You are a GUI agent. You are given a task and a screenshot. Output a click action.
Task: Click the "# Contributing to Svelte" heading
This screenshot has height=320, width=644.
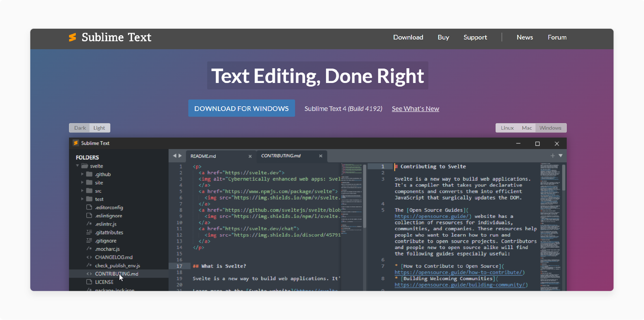pos(430,167)
